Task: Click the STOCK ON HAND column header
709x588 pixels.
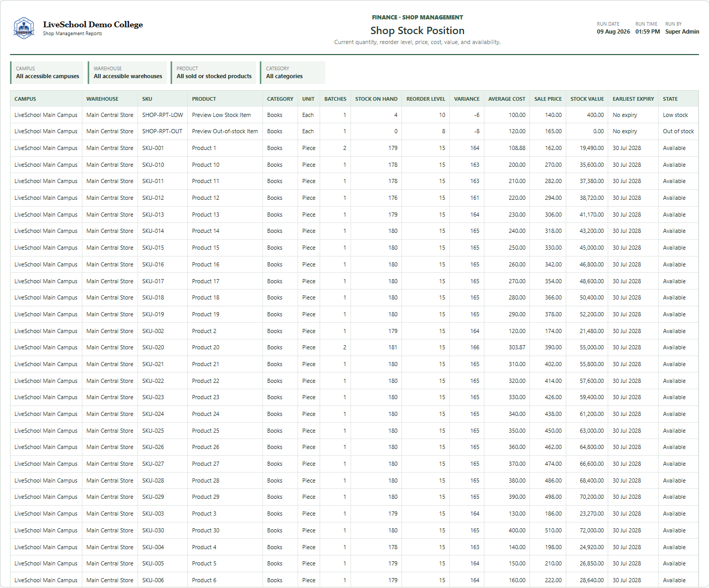Action: point(376,99)
